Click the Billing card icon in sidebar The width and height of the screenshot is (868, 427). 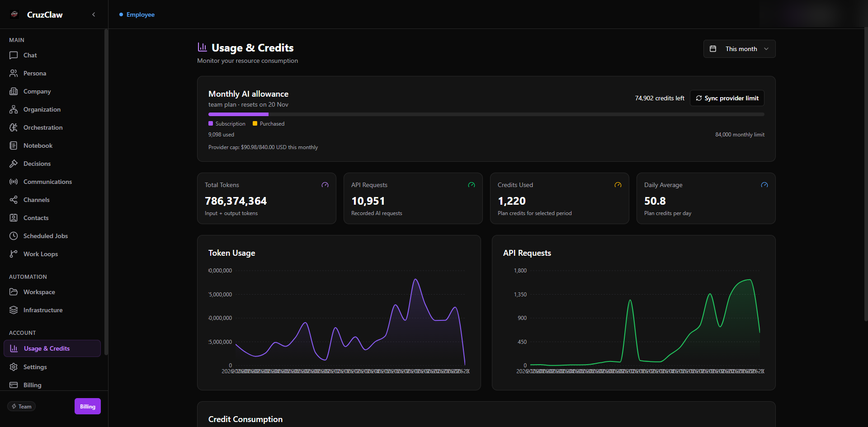click(14, 385)
